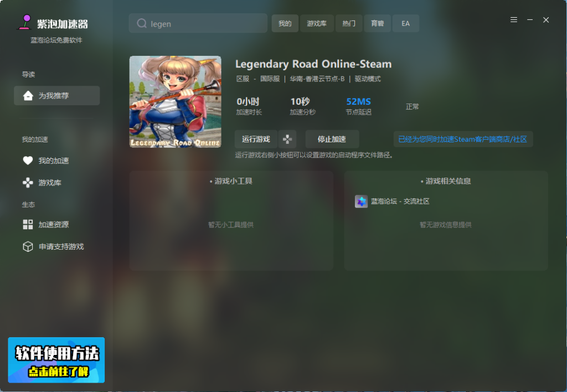Click the 蓝泡论坛 community logo icon
The width and height of the screenshot is (567, 392).
pyautogui.click(x=361, y=202)
